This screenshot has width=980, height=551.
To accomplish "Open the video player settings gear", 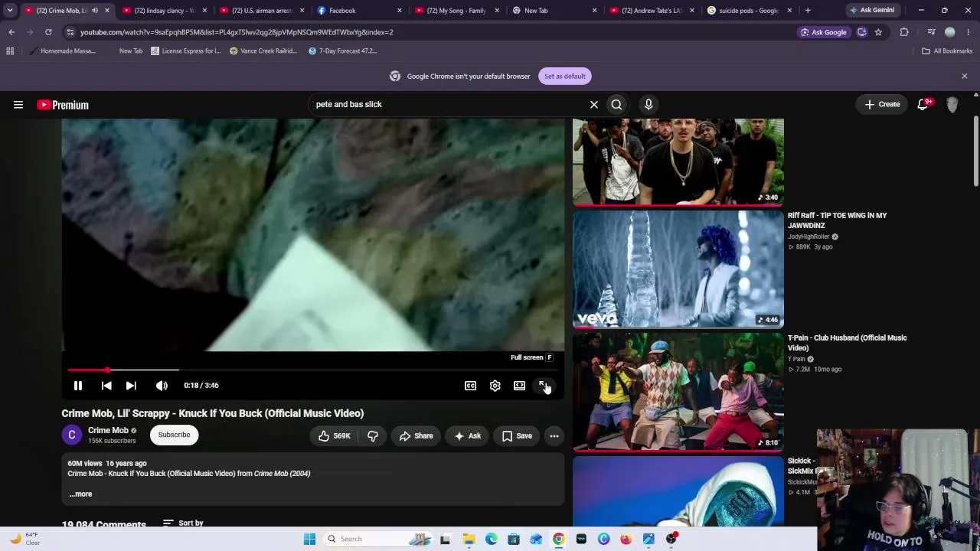I will point(495,386).
